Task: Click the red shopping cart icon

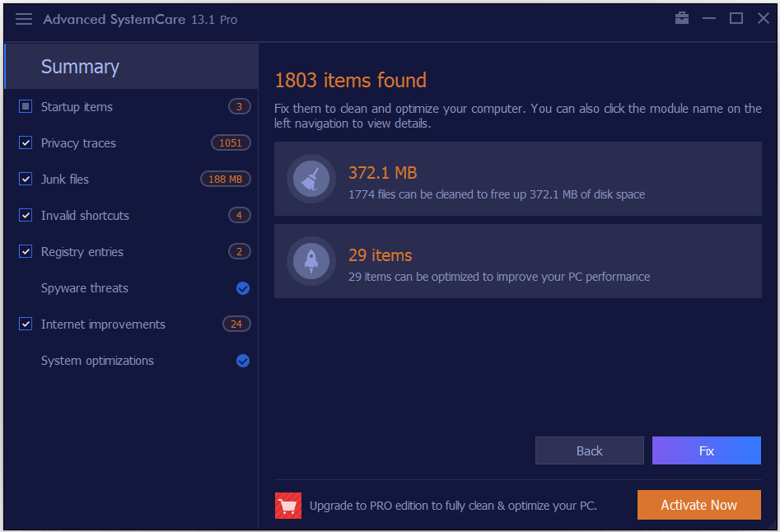Action: click(x=288, y=505)
